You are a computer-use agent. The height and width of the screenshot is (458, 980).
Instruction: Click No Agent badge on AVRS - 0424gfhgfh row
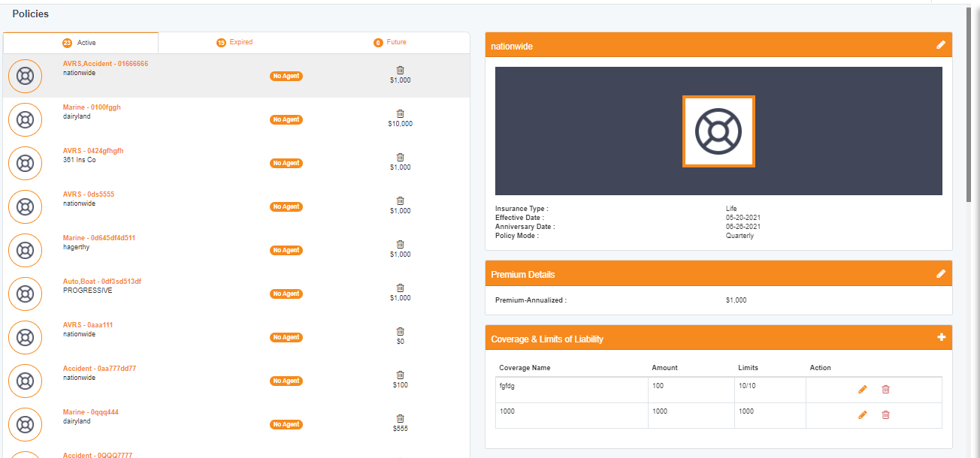(x=286, y=163)
